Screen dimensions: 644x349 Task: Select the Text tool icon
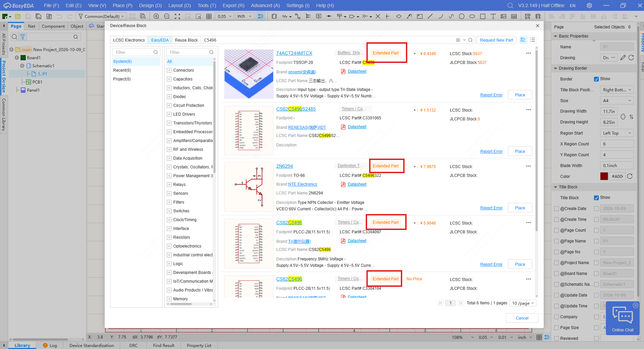point(493,16)
